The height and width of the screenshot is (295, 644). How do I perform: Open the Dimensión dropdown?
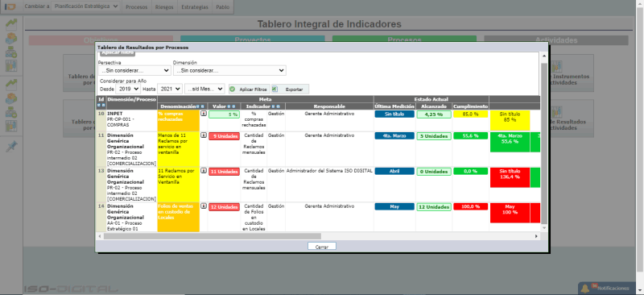pyautogui.click(x=229, y=70)
